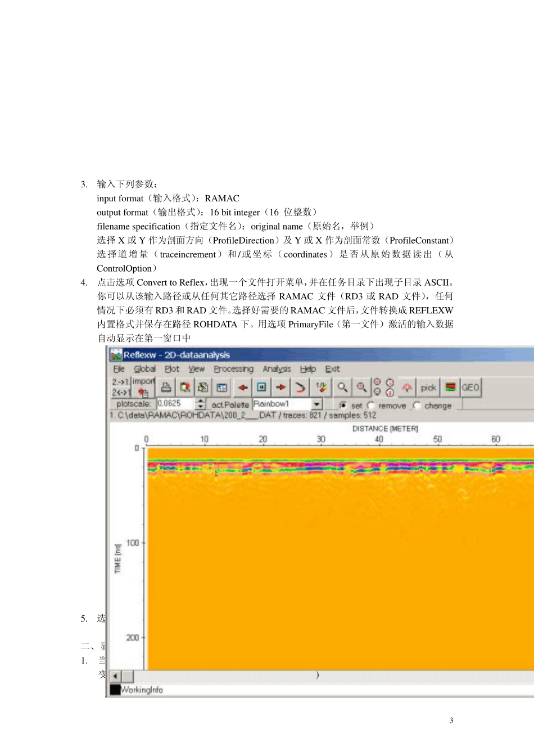
Task: Click the Exit menu item
Action: coord(332,369)
